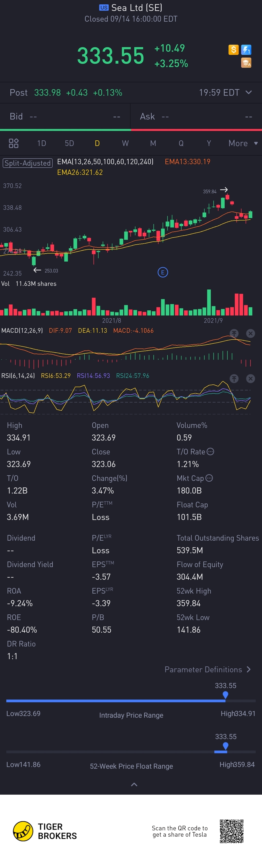Tap the EMA13:330.19 value
The width and height of the screenshot is (262, 868).
click(188, 162)
